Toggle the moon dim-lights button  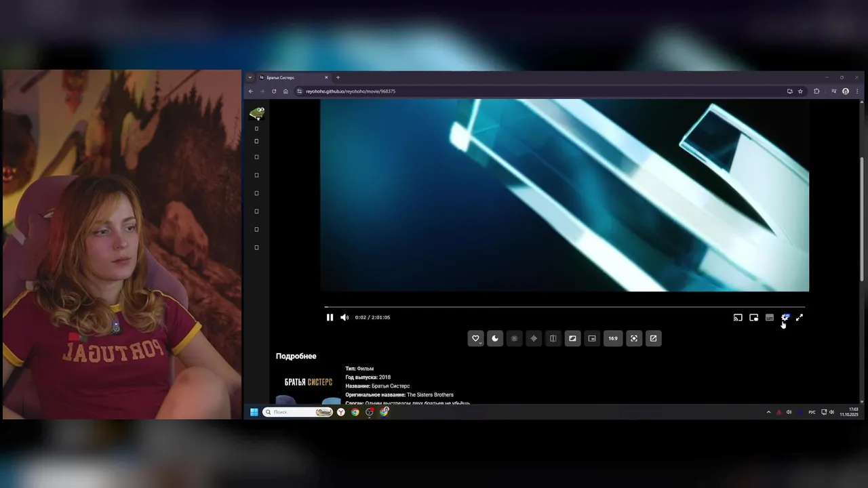click(495, 338)
